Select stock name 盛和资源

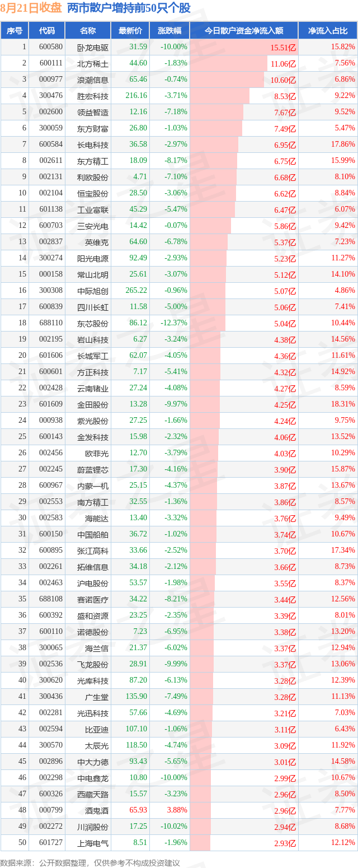(93, 615)
